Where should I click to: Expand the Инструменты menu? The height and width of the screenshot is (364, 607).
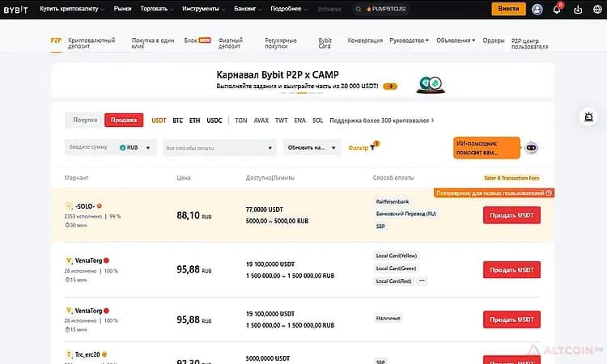pyautogui.click(x=203, y=9)
